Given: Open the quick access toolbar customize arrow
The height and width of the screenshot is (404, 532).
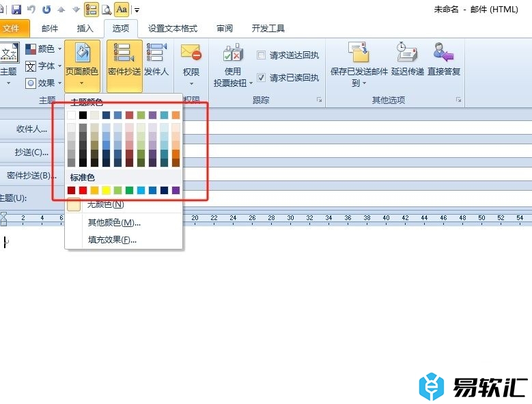Looking at the screenshot, I should click(137, 10).
